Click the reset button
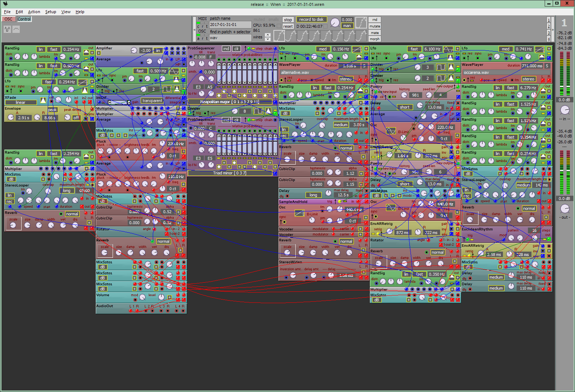The image size is (575, 392). (x=288, y=26)
